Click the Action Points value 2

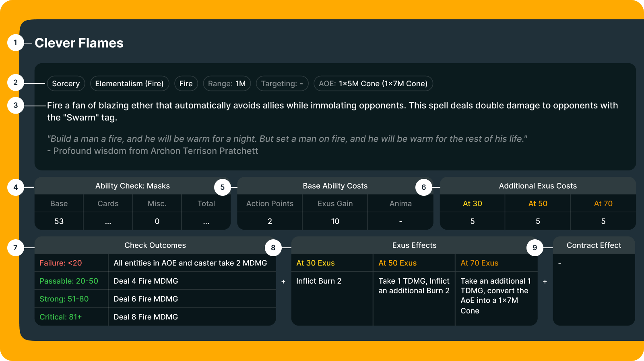[x=270, y=221]
